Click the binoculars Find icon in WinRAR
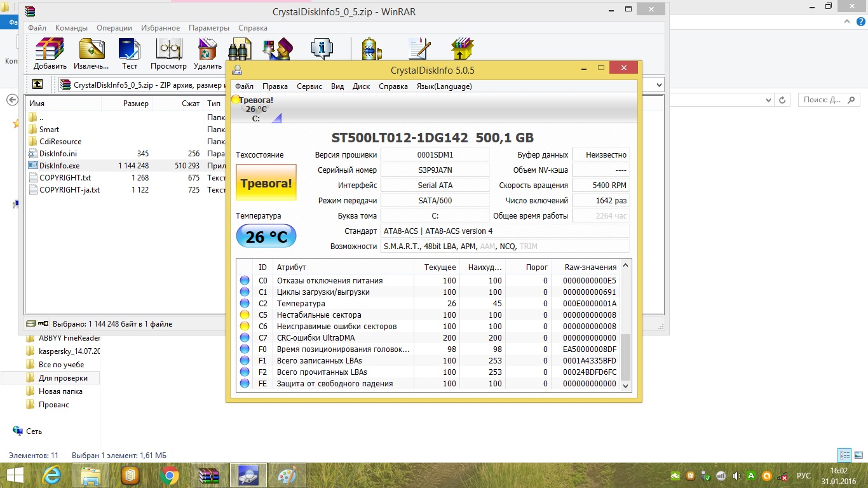868x488 pixels. click(x=240, y=49)
